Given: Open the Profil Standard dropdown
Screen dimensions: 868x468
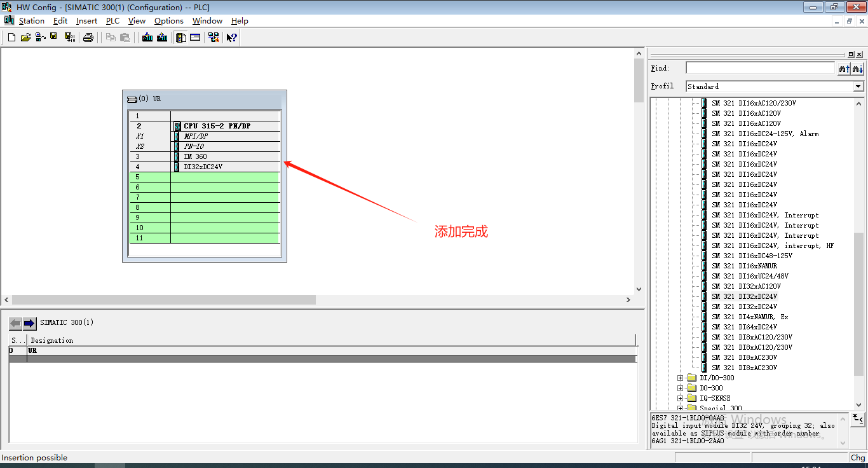Looking at the screenshot, I should point(858,86).
